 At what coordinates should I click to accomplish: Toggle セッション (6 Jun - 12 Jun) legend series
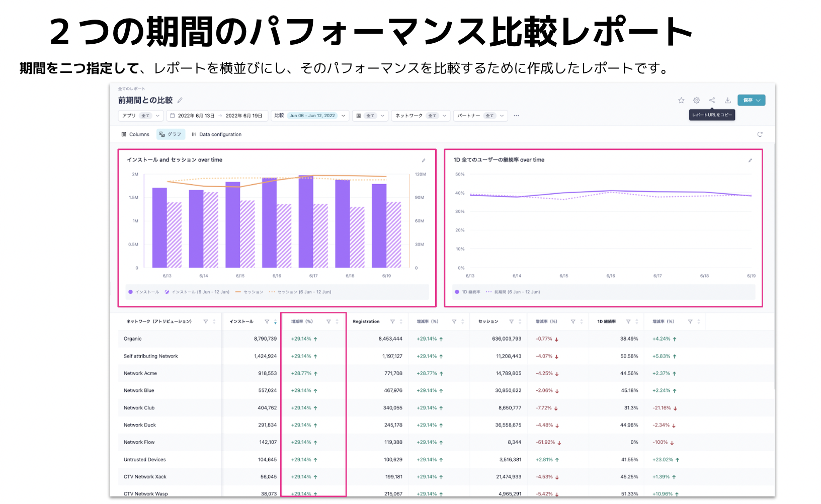(300, 292)
